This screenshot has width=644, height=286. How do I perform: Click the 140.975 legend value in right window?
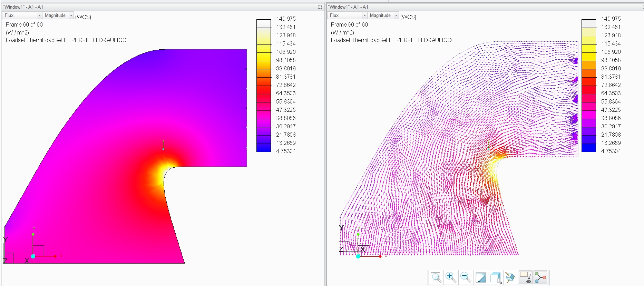(611, 19)
